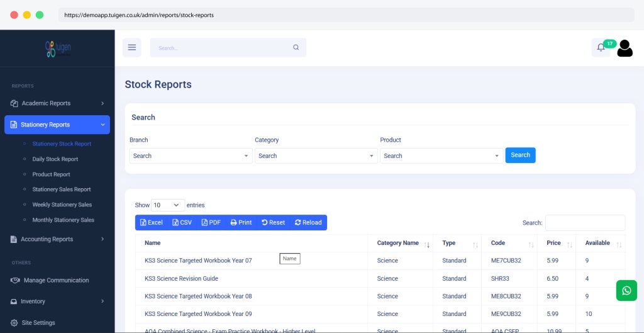Click the table Search input field
This screenshot has width=644, height=333.
click(x=585, y=223)
